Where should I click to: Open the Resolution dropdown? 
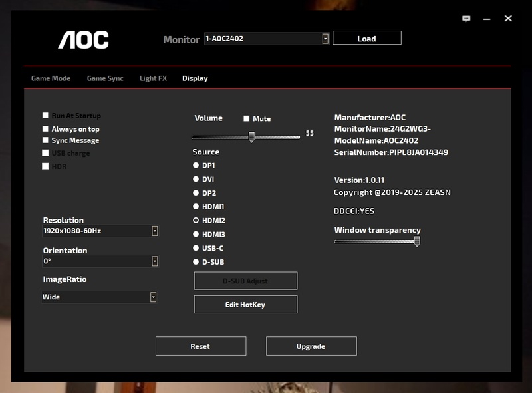[100, 231]
